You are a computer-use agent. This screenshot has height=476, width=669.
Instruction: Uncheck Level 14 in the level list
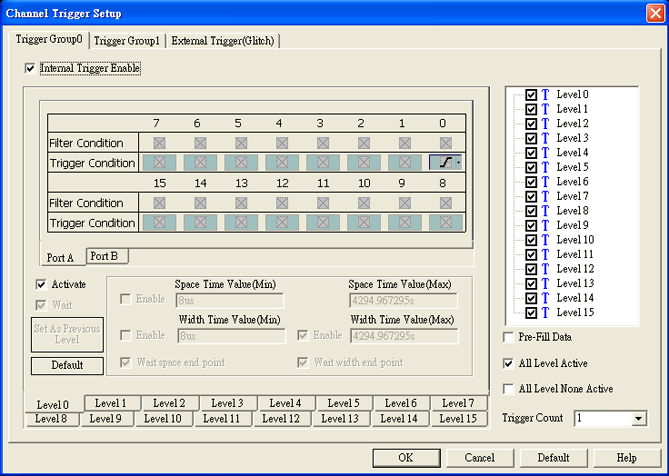click(531, 298)
